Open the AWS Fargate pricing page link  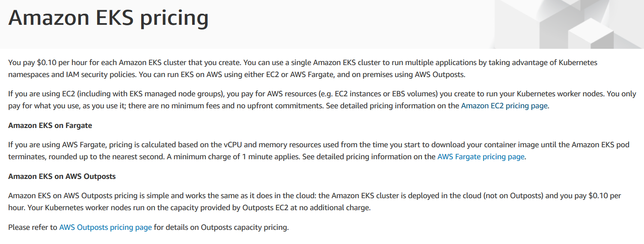tap(481, 157)
